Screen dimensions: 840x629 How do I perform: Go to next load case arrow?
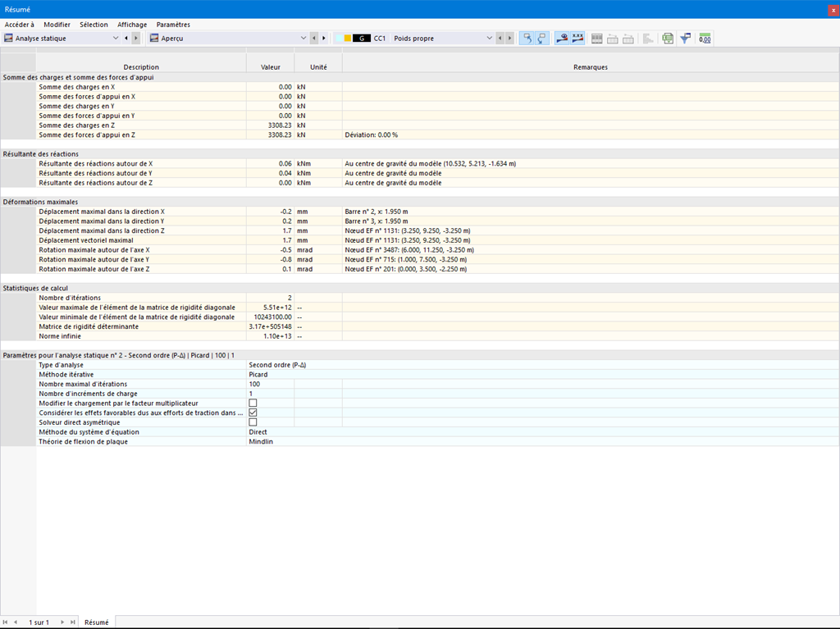pos(509,38)
